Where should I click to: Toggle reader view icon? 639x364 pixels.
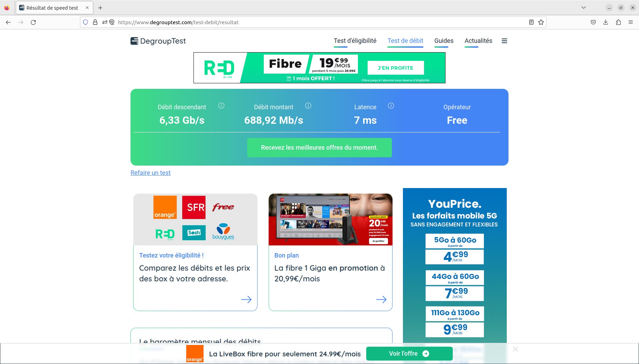tap(531, 22)
